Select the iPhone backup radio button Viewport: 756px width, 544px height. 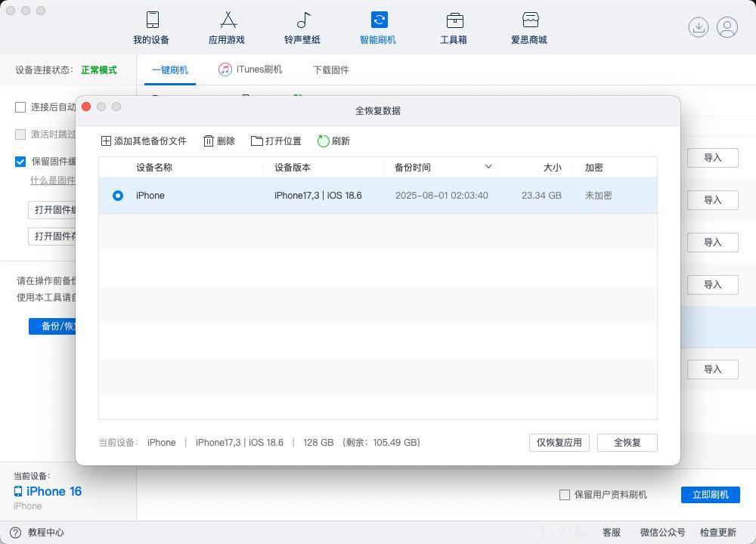pyautogui.click(x=118, y=196)
